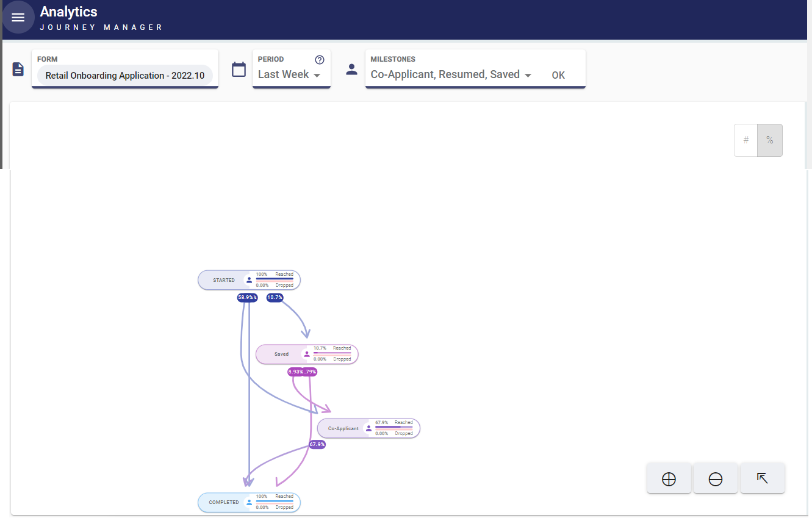812x518 pixels.
Task: Select the Saved milestone node
Action: click(x=307, y=354)
